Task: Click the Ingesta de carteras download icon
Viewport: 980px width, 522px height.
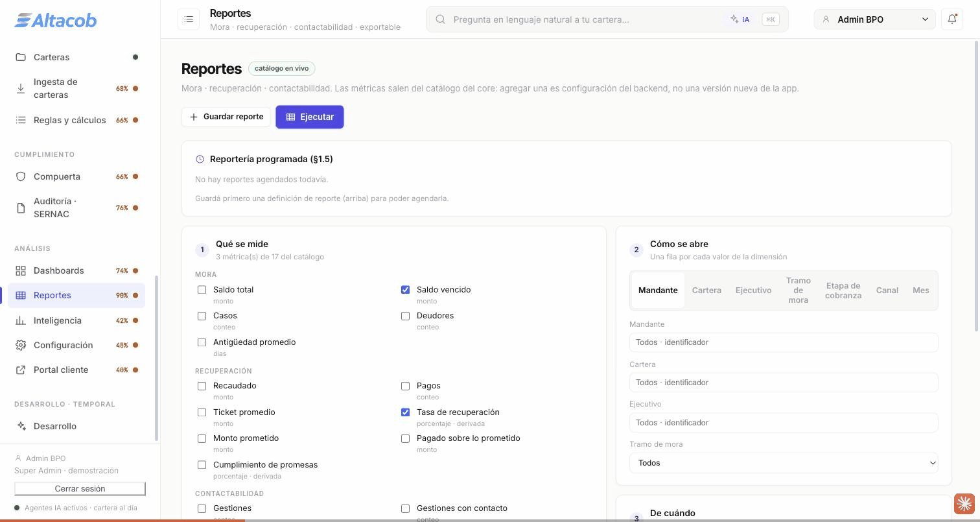Action: 21,88
